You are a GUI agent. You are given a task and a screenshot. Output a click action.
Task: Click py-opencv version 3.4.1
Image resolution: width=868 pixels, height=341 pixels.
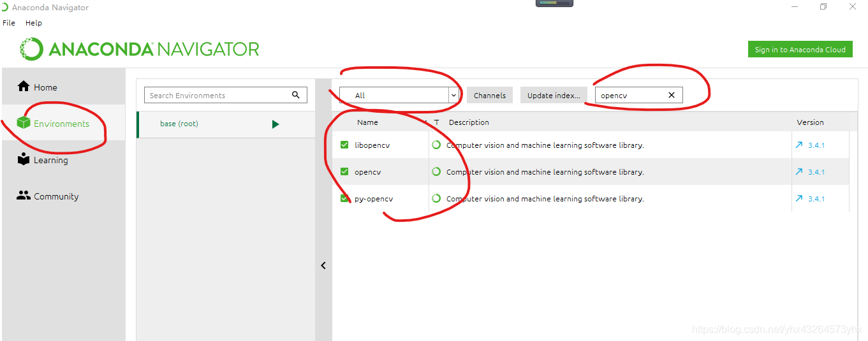pos(816,199)
